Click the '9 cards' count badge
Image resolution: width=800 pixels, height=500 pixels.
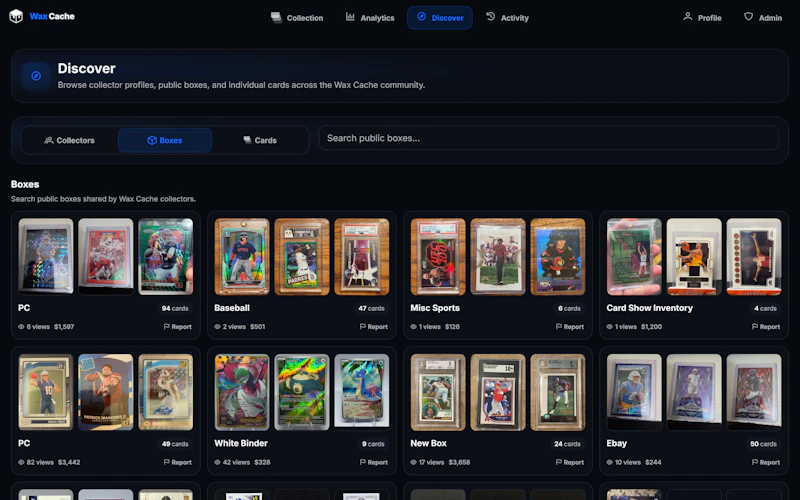tap(373, 444)
